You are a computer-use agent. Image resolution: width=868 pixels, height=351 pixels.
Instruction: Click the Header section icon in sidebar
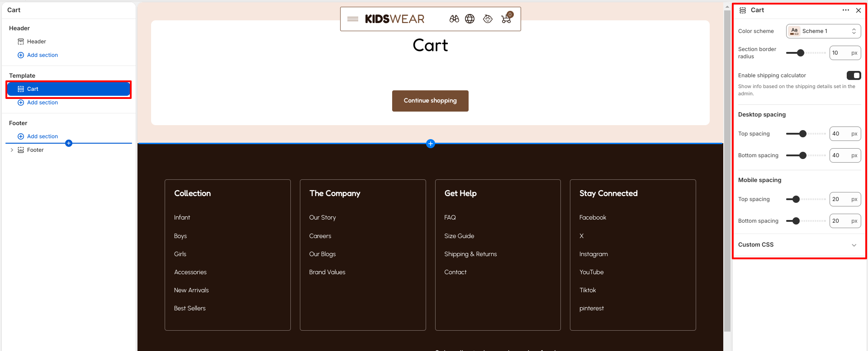pyautogui.click(x=21, y=42)
